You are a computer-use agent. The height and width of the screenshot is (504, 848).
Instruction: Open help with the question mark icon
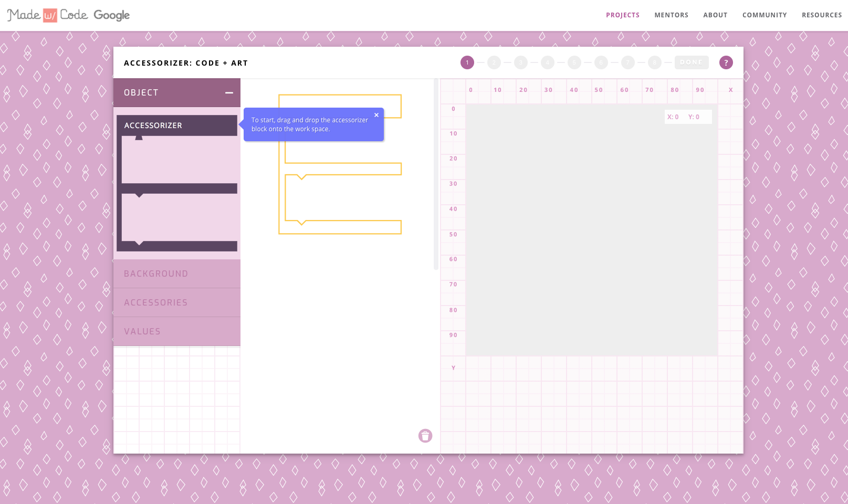[726, 62]
